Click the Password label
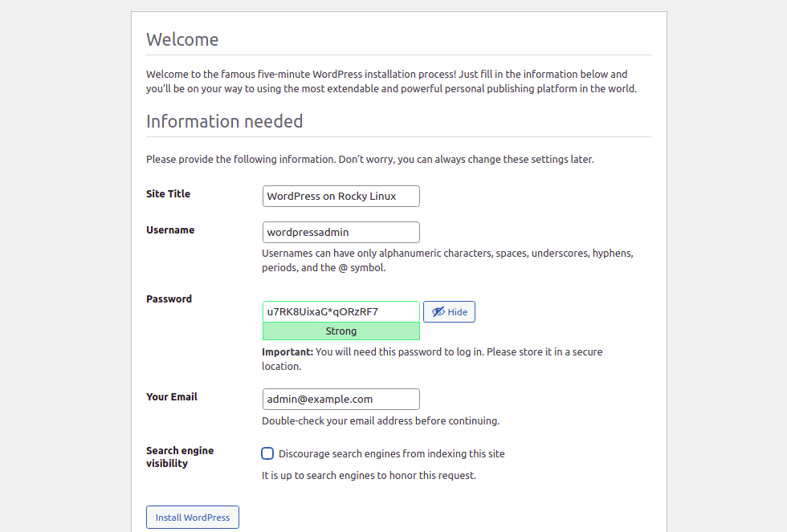 [x=169, y=298]
